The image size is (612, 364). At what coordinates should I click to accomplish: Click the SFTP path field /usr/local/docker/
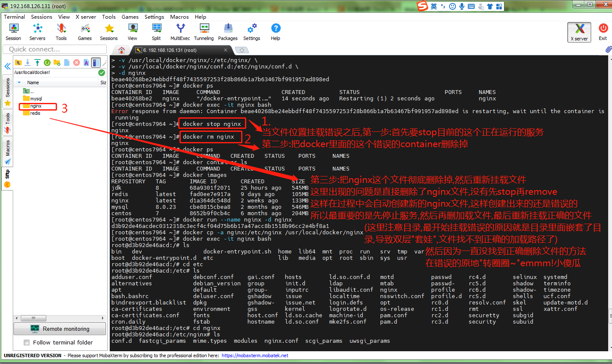56,72
